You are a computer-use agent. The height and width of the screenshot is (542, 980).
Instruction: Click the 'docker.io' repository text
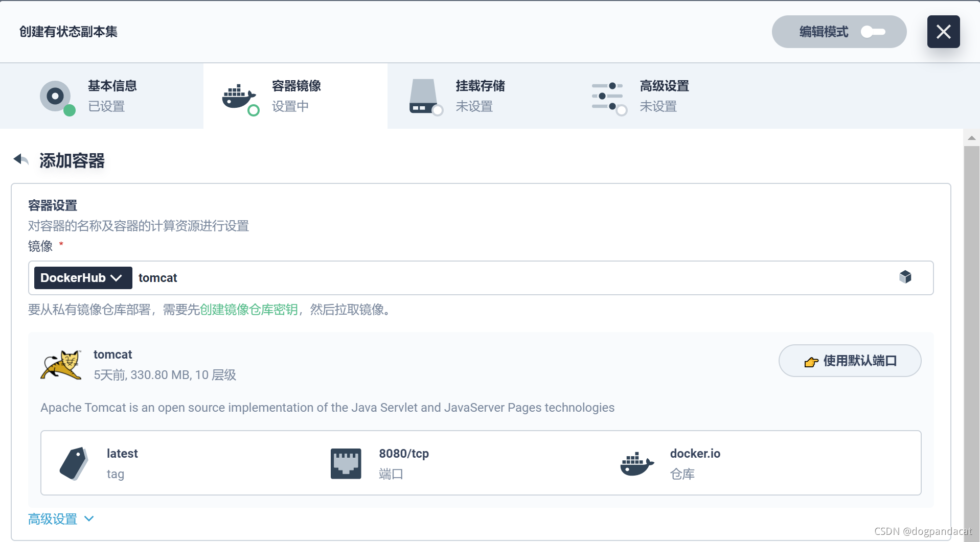(695, 454)
